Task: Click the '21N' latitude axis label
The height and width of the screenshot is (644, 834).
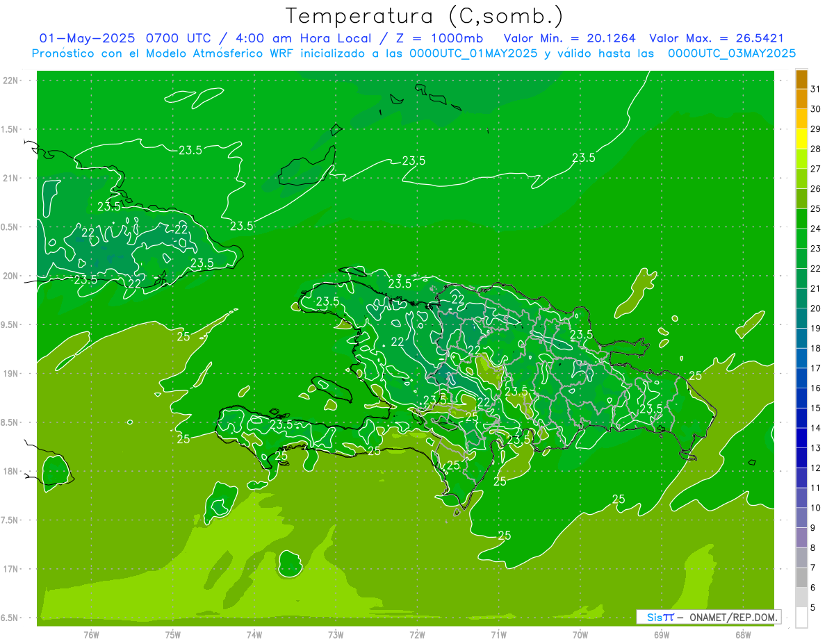Action: click(10, 178)
